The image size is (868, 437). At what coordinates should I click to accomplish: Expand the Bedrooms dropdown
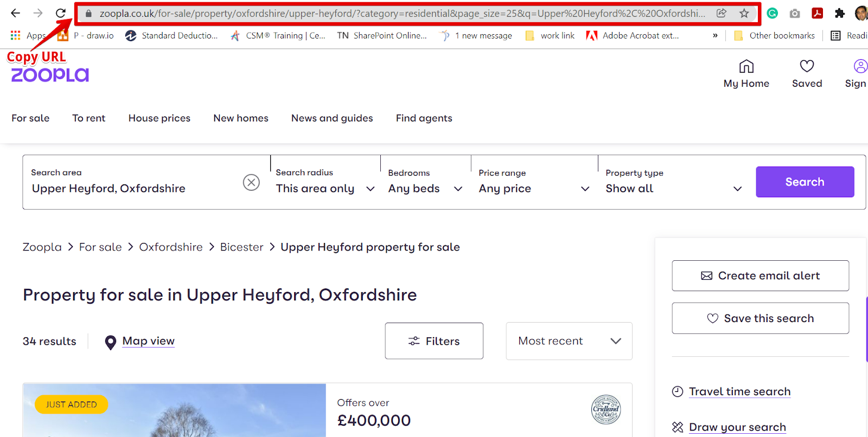coord(425,182)
